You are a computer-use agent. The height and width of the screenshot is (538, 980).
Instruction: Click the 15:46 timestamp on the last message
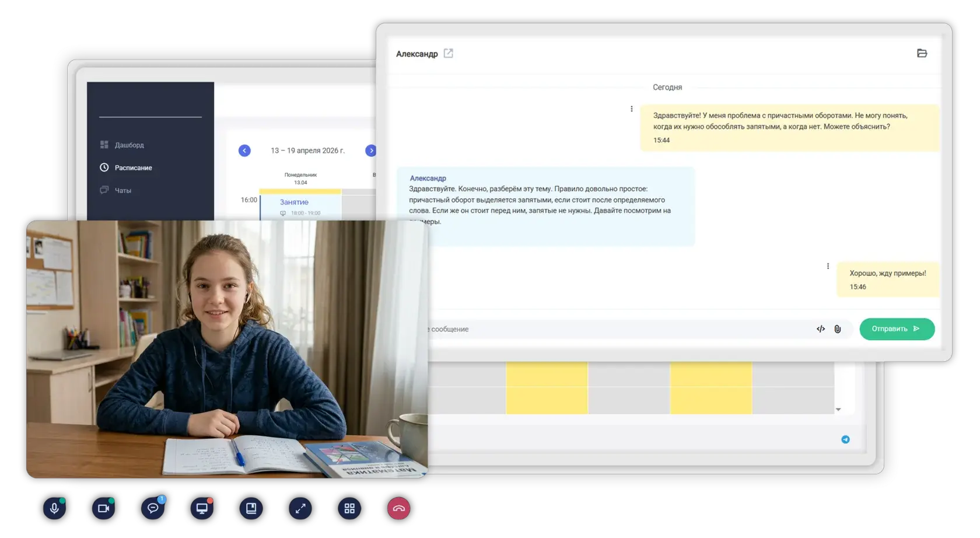tap(857, 287)
